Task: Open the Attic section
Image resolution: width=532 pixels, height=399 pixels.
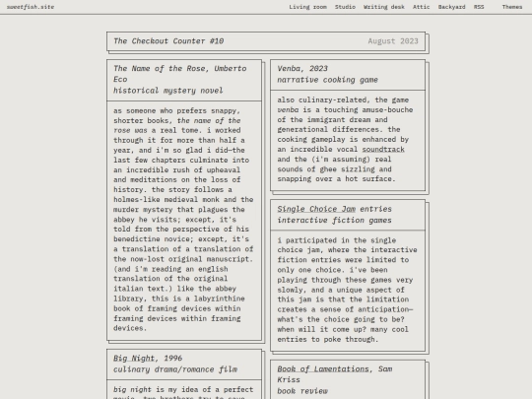Action: tap(421, 7)
